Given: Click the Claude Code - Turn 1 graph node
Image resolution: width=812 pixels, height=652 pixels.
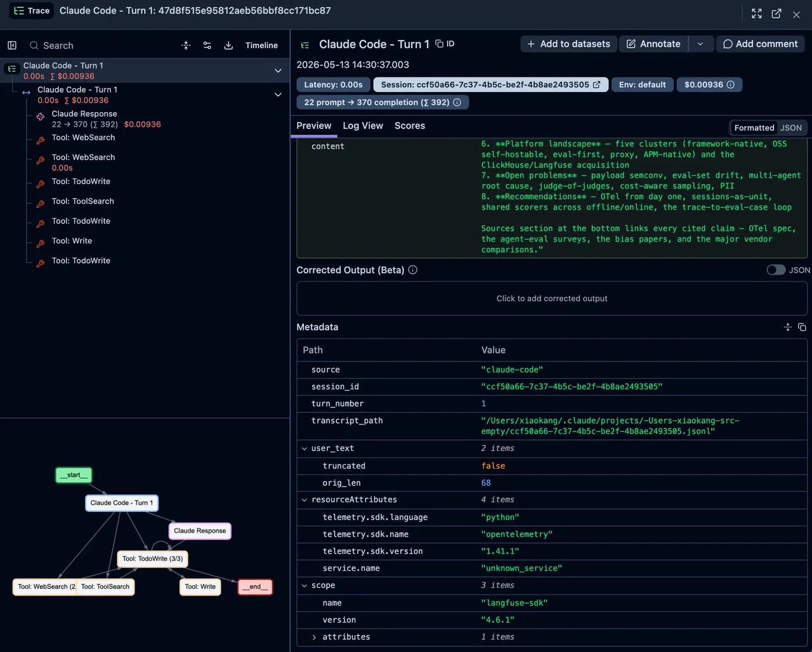Looking at the screenshot, I should [121, 503].
